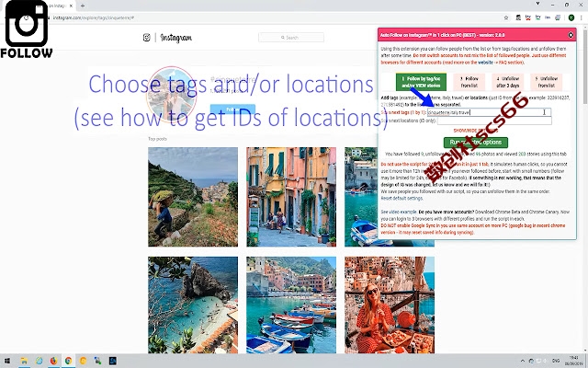Open the dark blue square taskbar app
The height and width of the screenshot is (368, 588).
pos(112,361)
